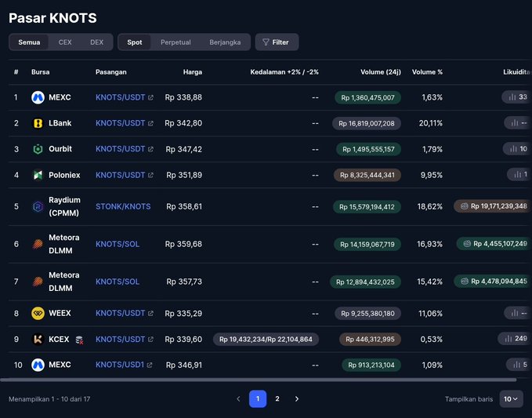Click the horizontal table scrollbar
Screen dimensions: 532x418
pyautogui.click(x=259, y=380)
